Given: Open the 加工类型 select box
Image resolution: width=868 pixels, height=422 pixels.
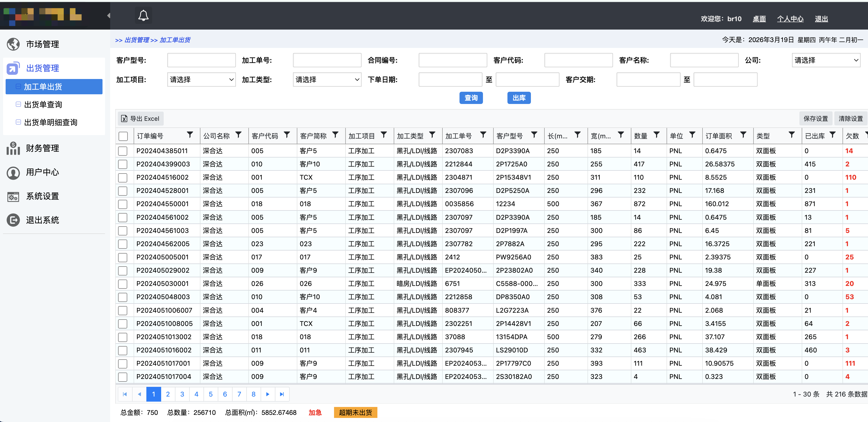Looking at the screenshot, I should tap(327, 80).
